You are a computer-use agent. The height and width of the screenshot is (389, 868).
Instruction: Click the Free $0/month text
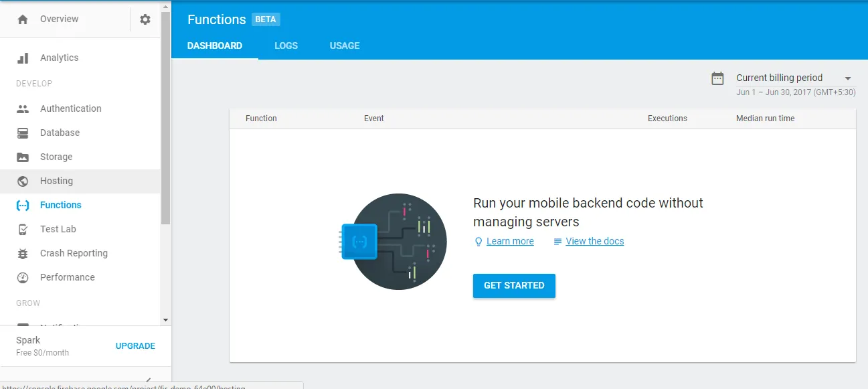click(42, 353)
